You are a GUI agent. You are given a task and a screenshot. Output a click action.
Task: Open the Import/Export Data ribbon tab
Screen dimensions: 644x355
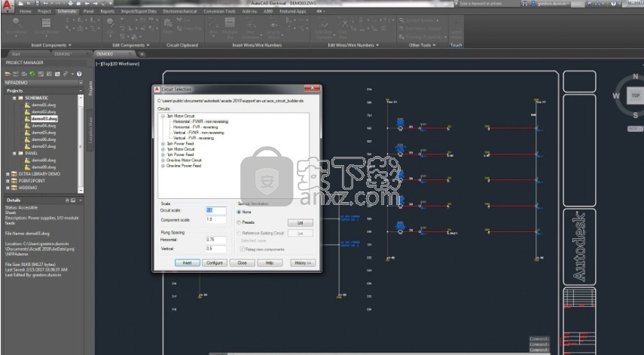(x=139, y=11)
